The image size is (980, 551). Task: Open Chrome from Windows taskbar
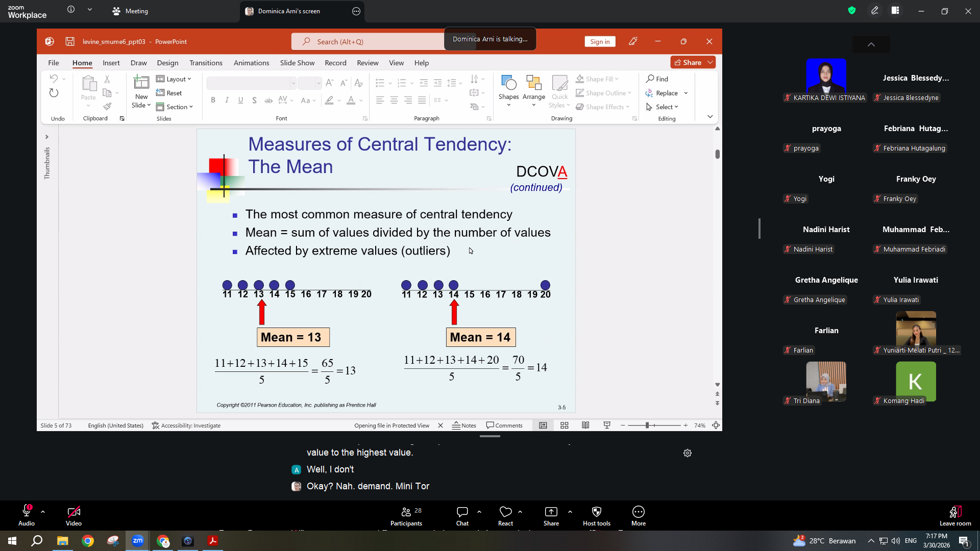(x=88, y=541)
